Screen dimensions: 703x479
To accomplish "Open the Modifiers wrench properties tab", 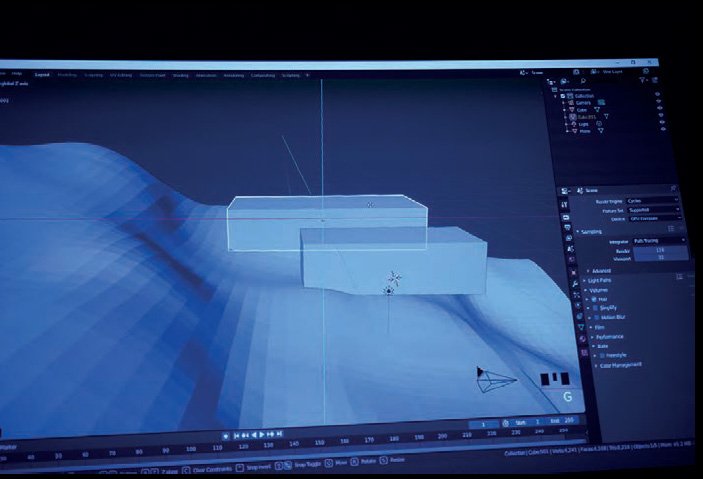I will [x=575, y=284].
